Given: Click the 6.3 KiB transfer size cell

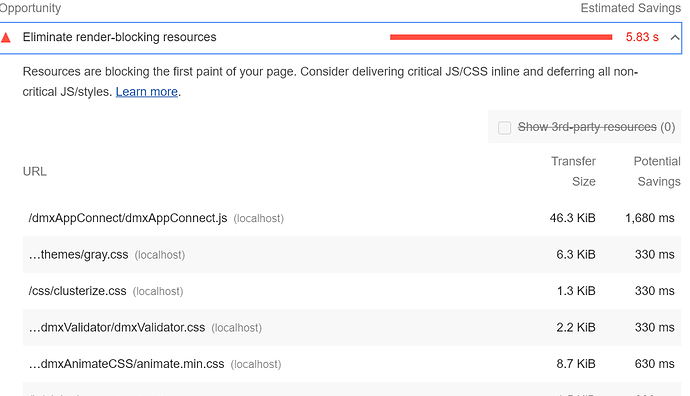Looking at the screenshot, I should (576, 254).
